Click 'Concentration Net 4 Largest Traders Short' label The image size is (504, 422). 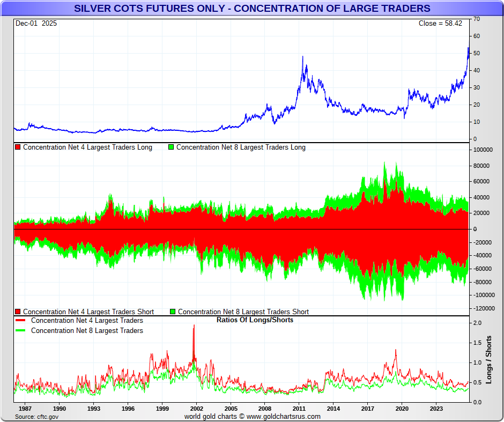(x=88, y=312)
